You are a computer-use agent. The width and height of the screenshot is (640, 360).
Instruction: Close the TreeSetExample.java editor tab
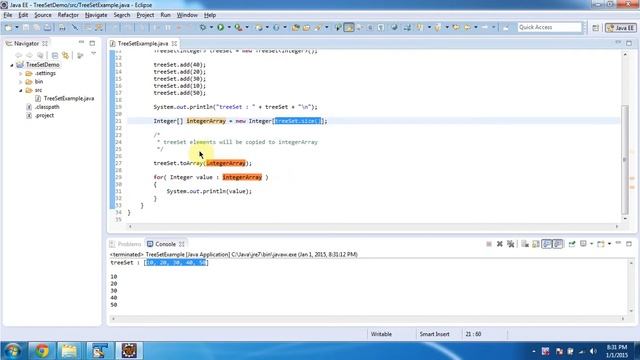click(175, 43)
